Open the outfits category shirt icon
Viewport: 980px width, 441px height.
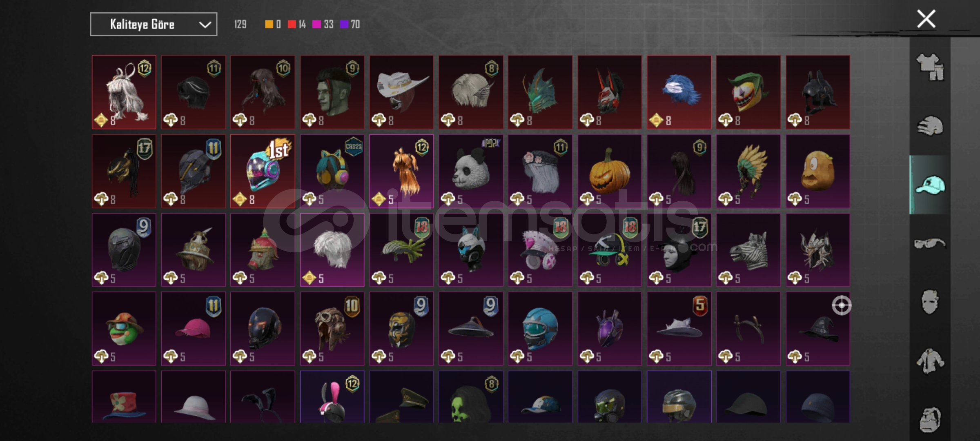point(930,67)
